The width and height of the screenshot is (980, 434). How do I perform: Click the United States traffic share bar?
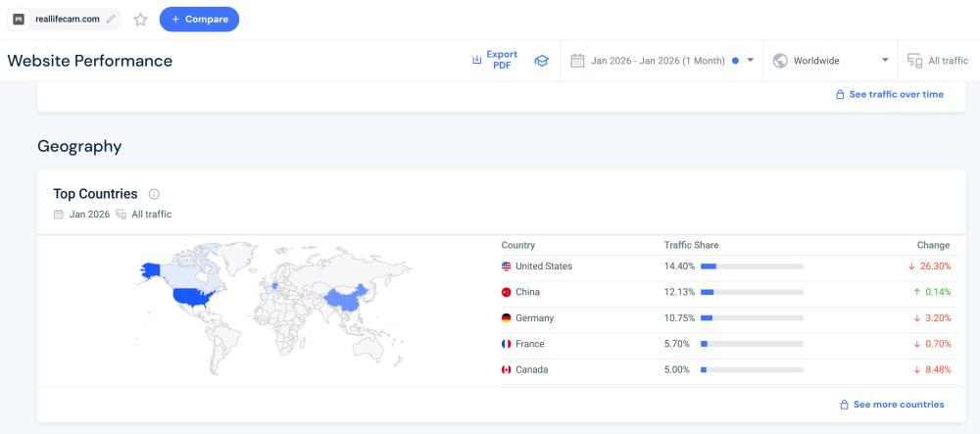752,266
